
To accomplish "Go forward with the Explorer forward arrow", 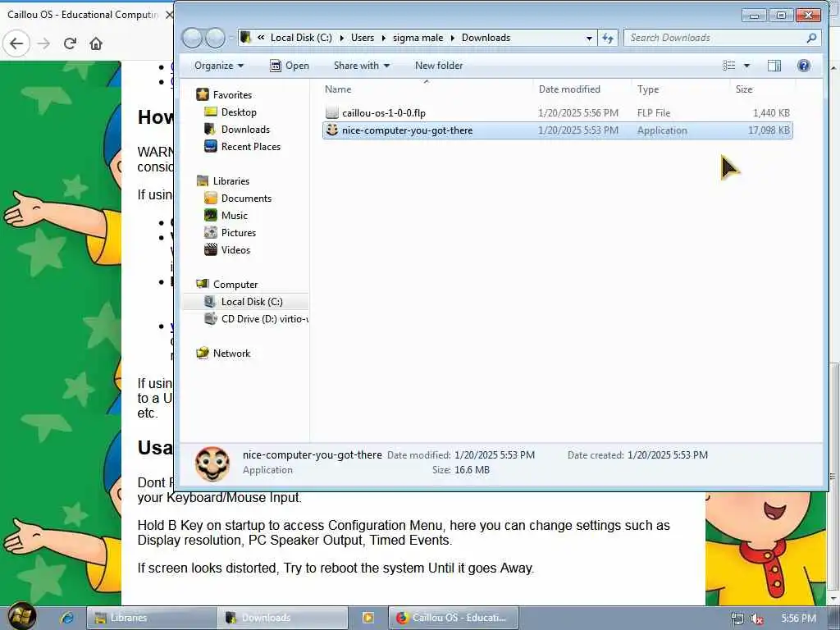I will 216,38.
